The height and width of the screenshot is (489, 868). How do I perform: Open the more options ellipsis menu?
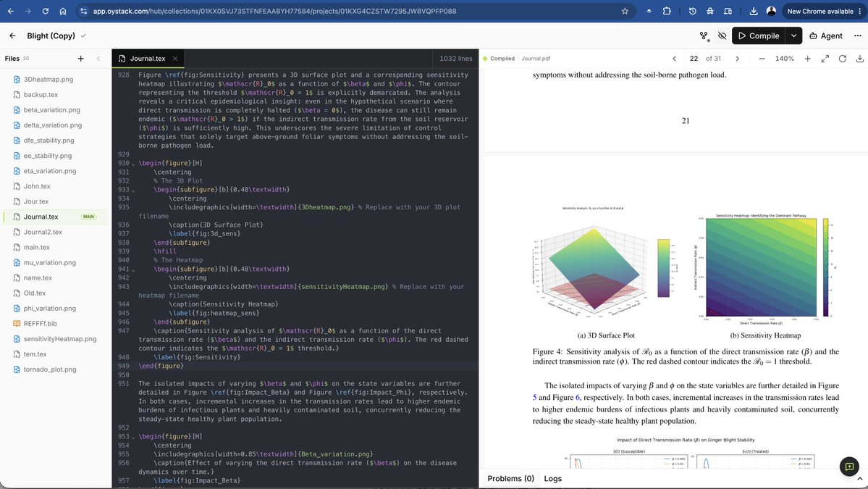(857, 35)
